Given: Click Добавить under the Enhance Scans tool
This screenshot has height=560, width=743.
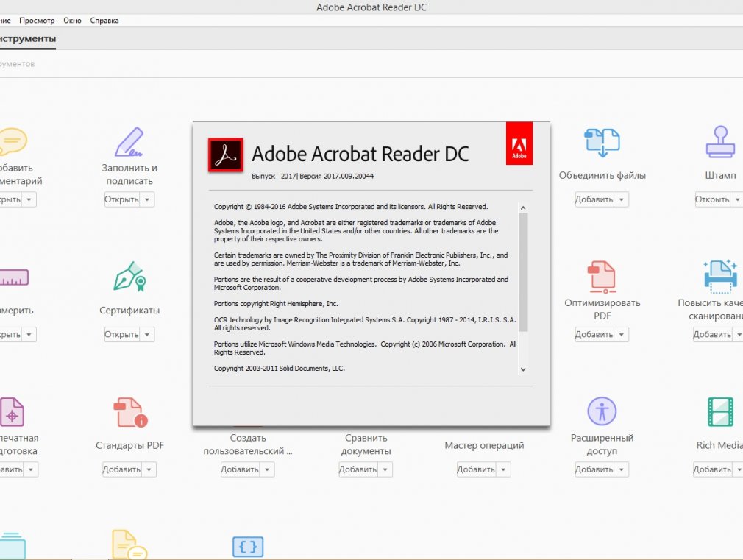Looking at the screenshot, I should coord(712,335).
